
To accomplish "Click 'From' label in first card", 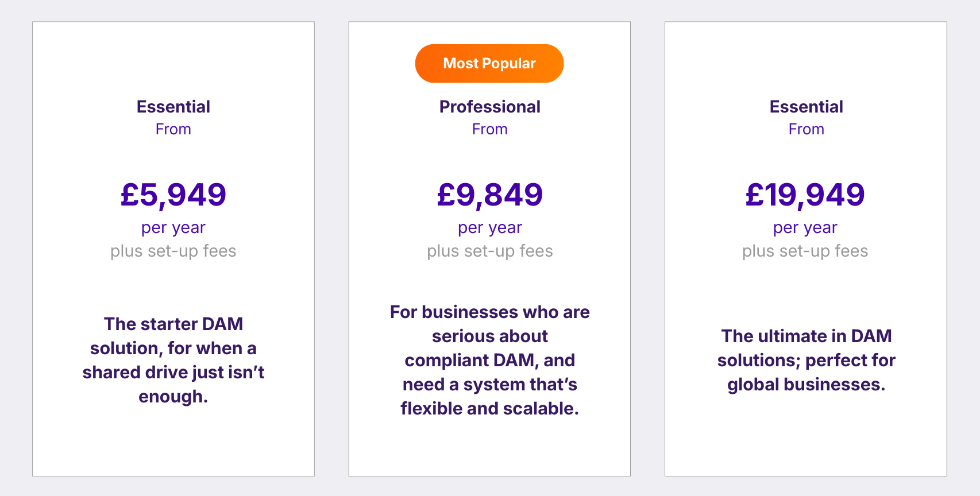I will coord(173,129).
